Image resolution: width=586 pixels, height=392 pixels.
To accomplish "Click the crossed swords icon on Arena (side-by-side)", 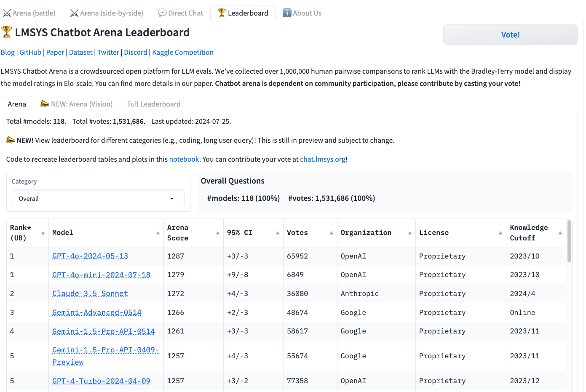I will [74, 13].
